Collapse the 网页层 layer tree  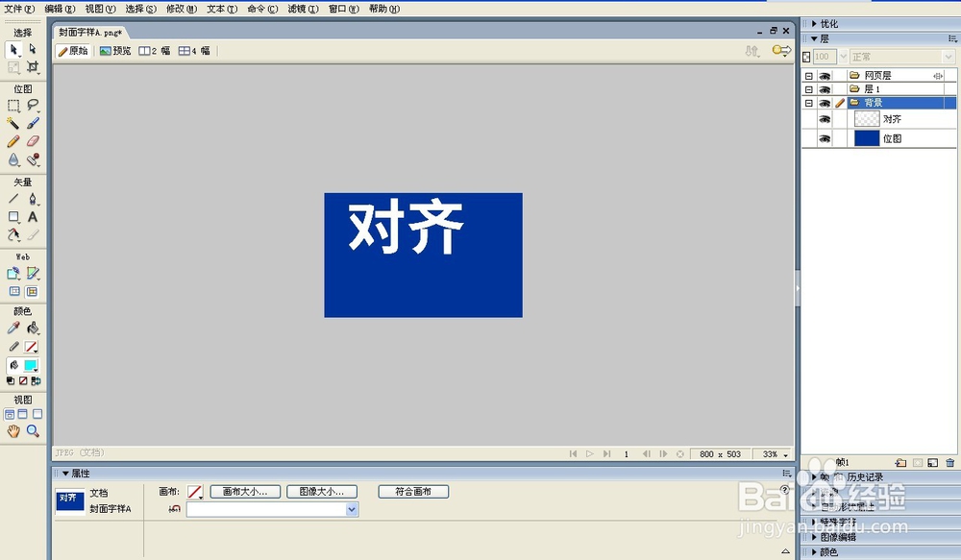(809, 76)
